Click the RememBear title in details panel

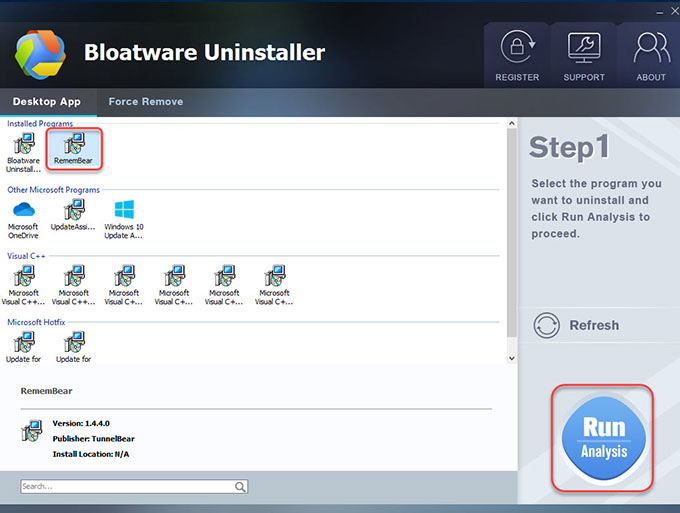point(46,391)
